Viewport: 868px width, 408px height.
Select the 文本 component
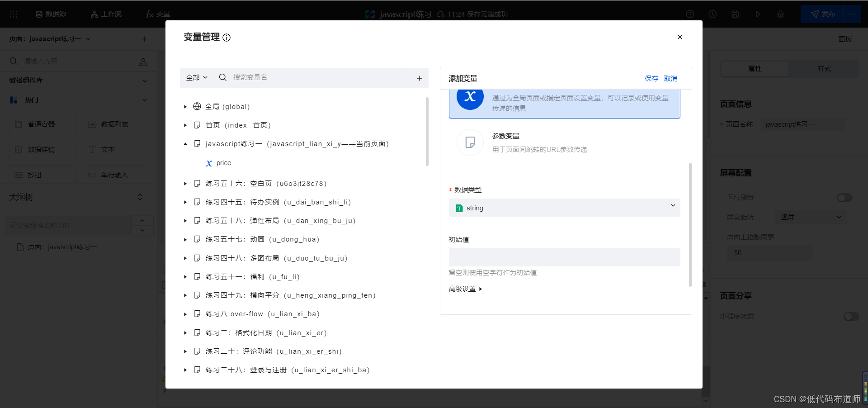coord(116,150)
